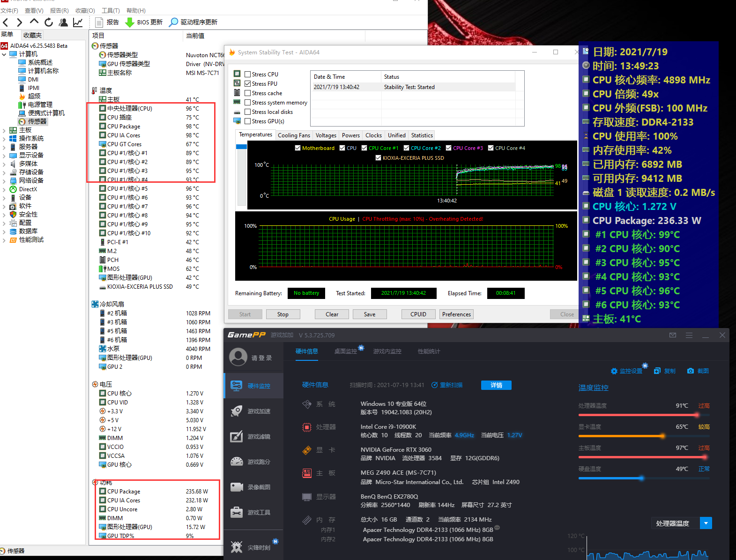Click the Clear button in Stability Test
The height and width of the screenshot is (560, 736).
(x=332, y=314)
